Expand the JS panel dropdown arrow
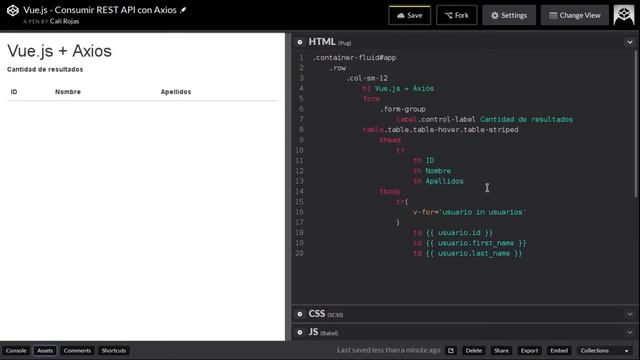This screenshot has width=640, height=360. 630,332
